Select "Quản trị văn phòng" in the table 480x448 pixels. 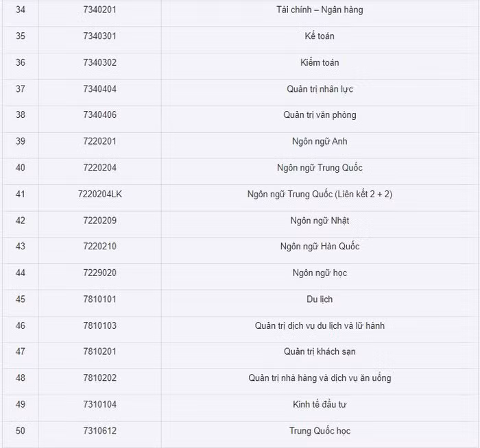click(x=320, y=115)
